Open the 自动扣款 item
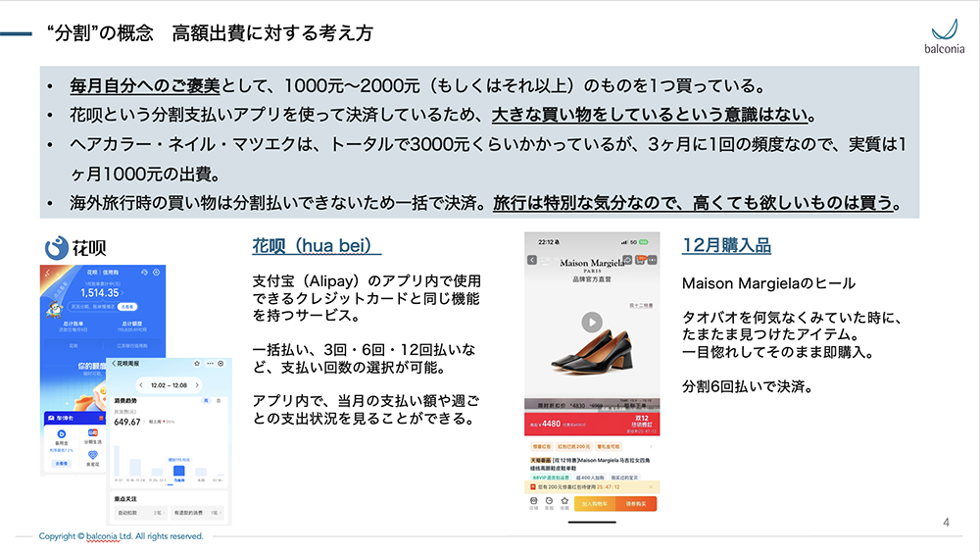Image resolution: width=980 pixels, height=552 pixels. click(x=140, y=513)
